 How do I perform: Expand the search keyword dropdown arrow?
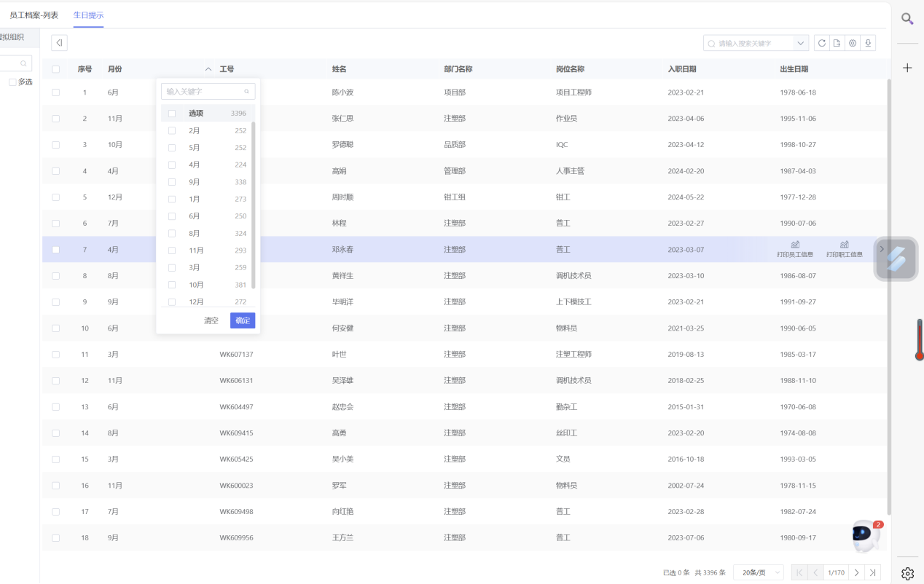coord(801,44)
